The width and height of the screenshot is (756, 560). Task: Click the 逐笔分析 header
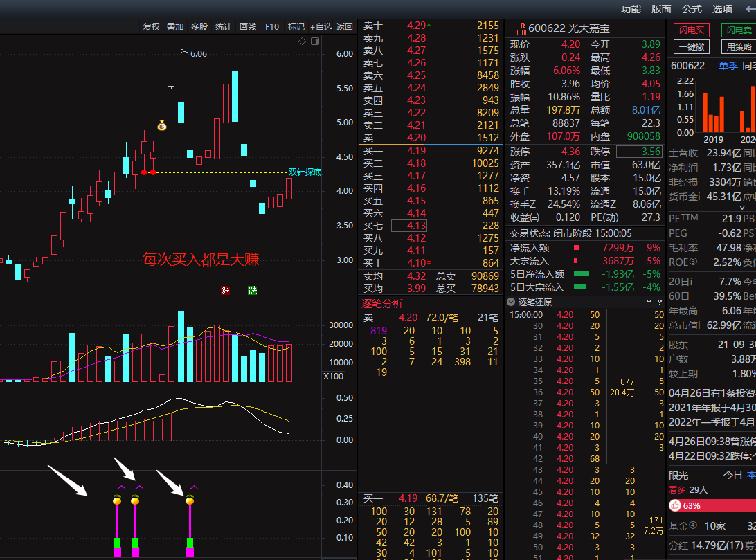coord(382,304)
